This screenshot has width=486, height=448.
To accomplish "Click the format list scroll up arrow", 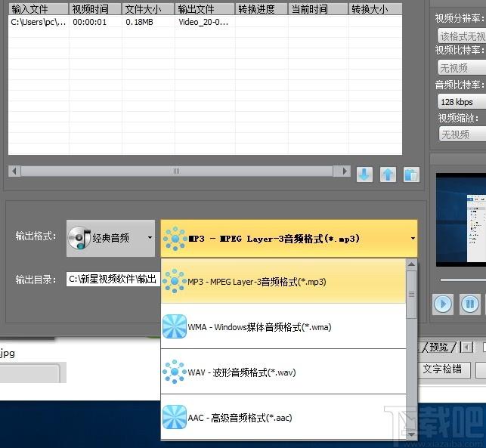I will click(412, 264).
